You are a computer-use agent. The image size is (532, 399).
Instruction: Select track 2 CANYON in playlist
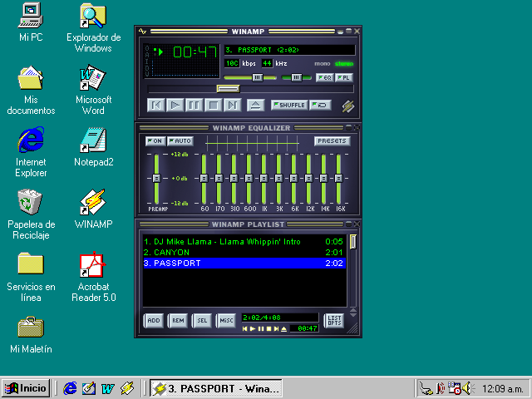(244, 253)
